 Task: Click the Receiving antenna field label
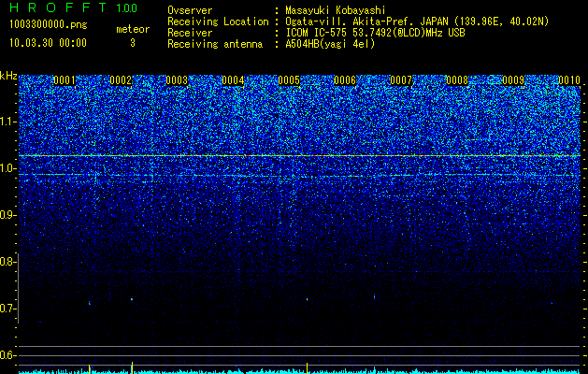(x=215, y=44)
